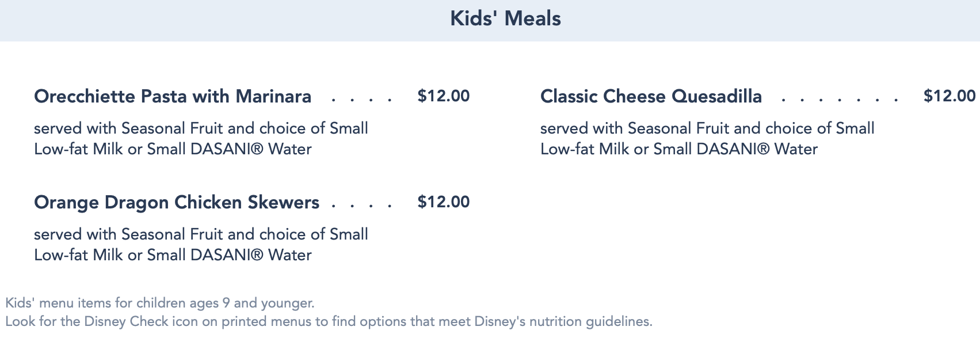This screenshot has width=980, height=353.
Task: Select the Classic Cheese Quesadilla $12.00 price
Action: [950, 96]
